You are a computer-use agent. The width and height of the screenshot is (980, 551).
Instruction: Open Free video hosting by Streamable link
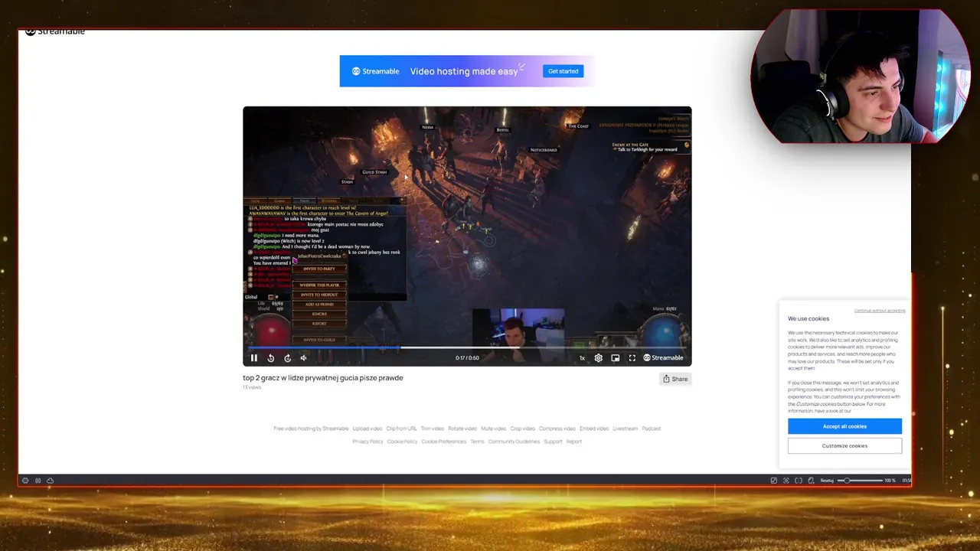[x=311, y=429]
